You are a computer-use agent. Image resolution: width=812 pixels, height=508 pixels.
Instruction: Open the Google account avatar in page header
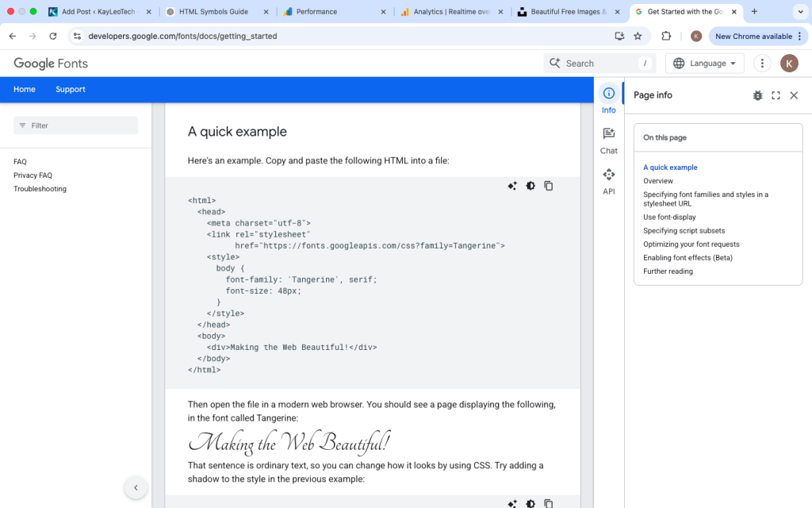point(789,63)
